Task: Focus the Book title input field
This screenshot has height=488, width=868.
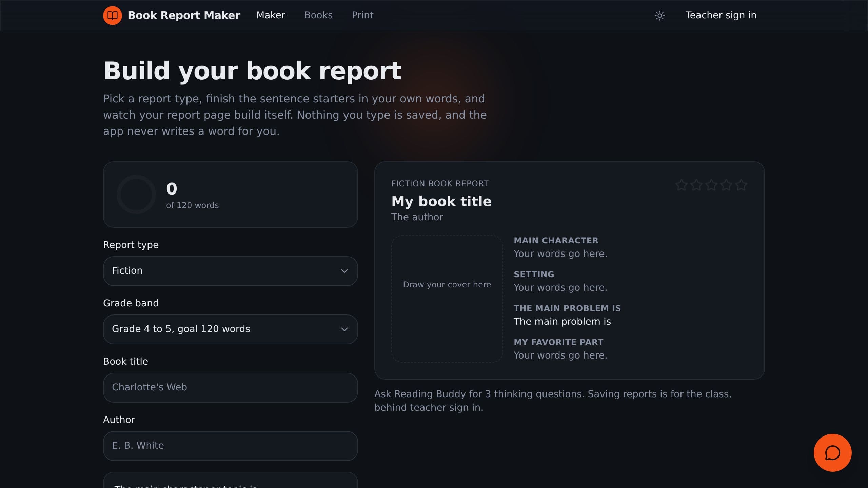Action: point(230,387)
